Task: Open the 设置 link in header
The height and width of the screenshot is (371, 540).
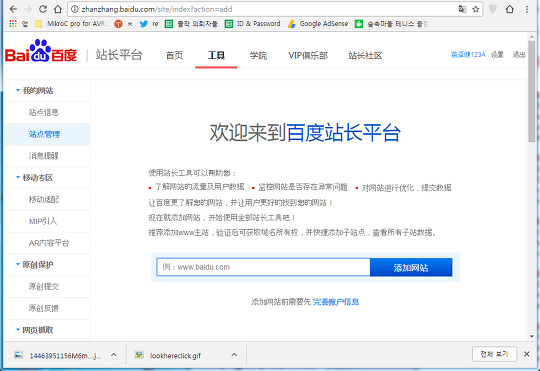Action: click(497, 55)
